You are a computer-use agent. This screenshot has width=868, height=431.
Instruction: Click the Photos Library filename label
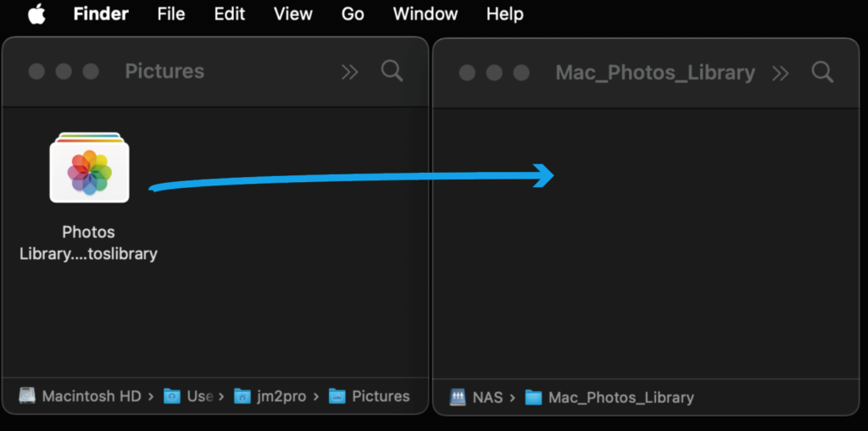[88, 242]
